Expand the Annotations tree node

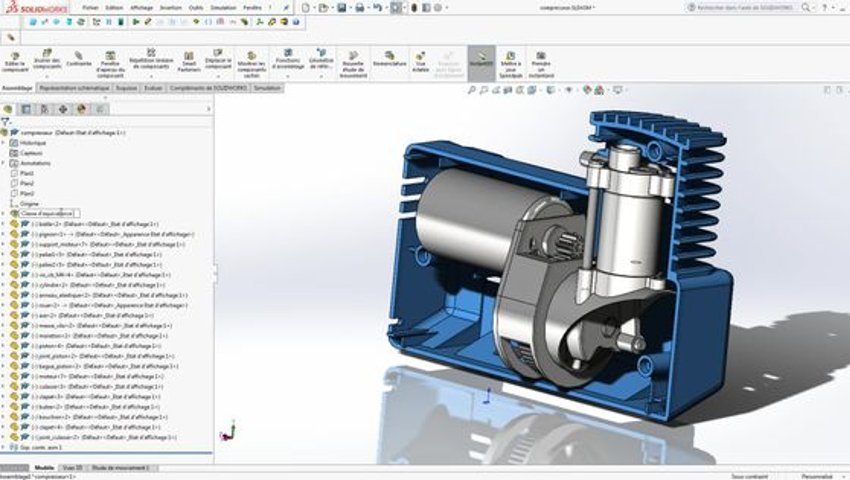tap(3, 163)
